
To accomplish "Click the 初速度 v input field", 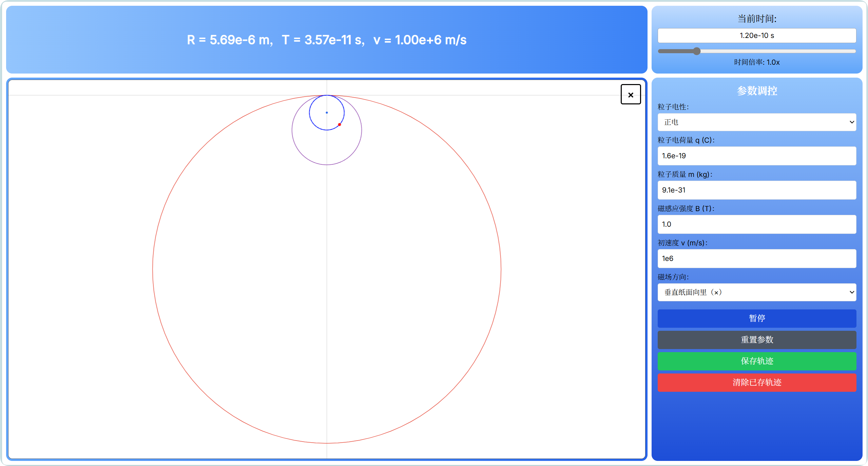I will [757, 259].
